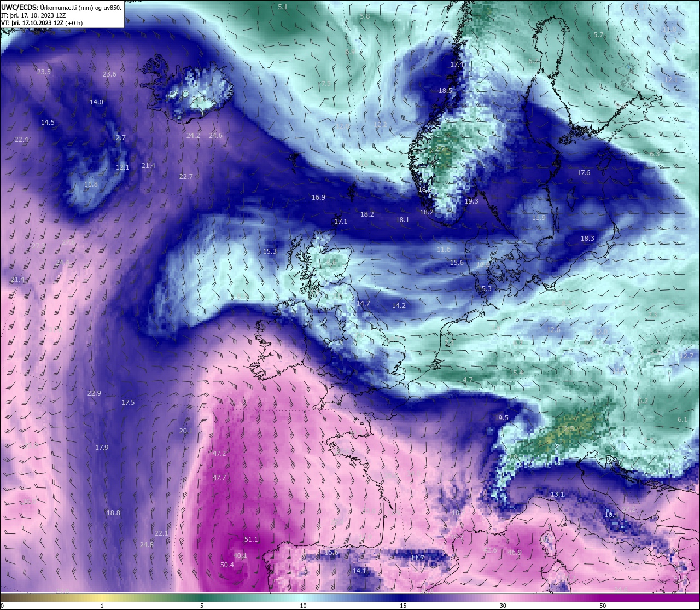Click the 4.7 value label on the map
This screenshot has height=610, width=700.
(468, 380)
